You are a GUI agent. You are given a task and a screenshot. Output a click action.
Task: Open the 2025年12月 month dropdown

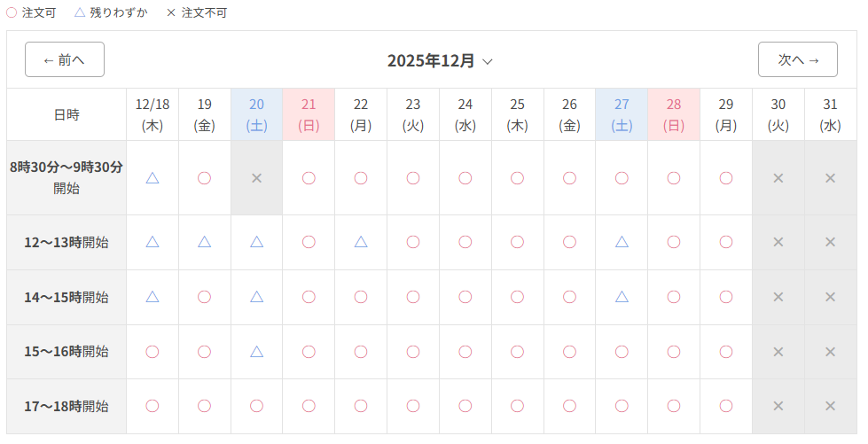(x=432, y=60)
